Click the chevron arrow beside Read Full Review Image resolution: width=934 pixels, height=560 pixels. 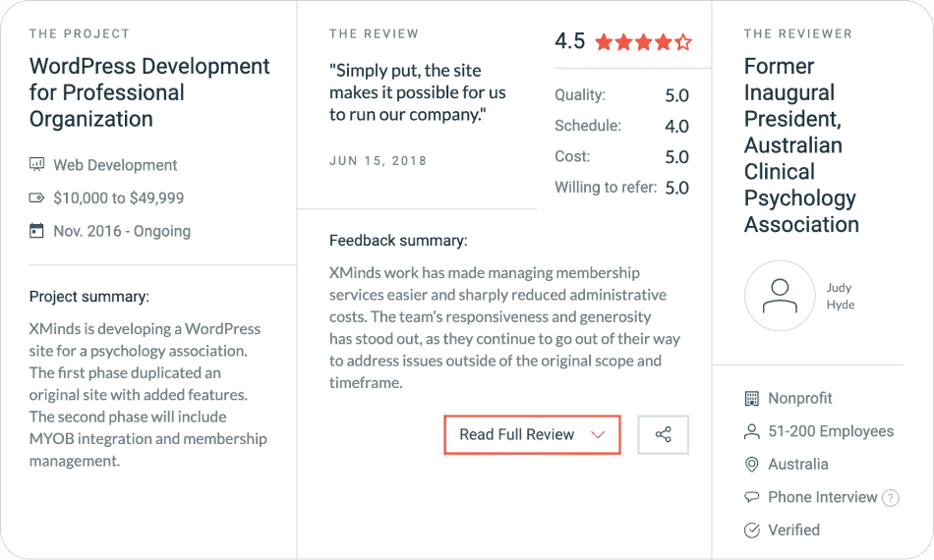point(598,434)
